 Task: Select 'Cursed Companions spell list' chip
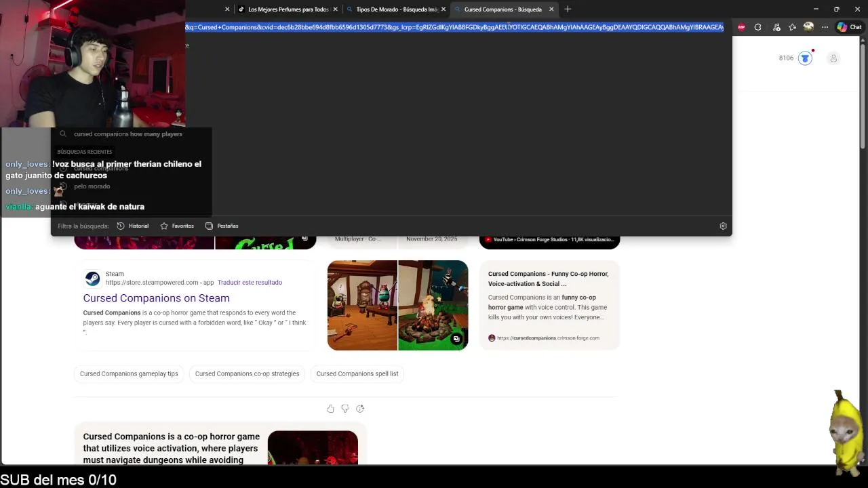(357, 374)
